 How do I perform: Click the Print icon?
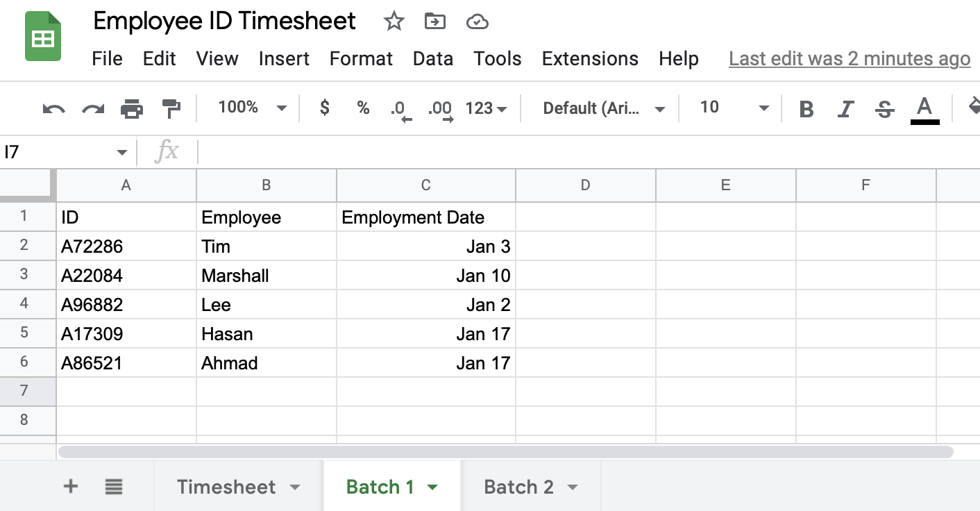click(132, 108)
